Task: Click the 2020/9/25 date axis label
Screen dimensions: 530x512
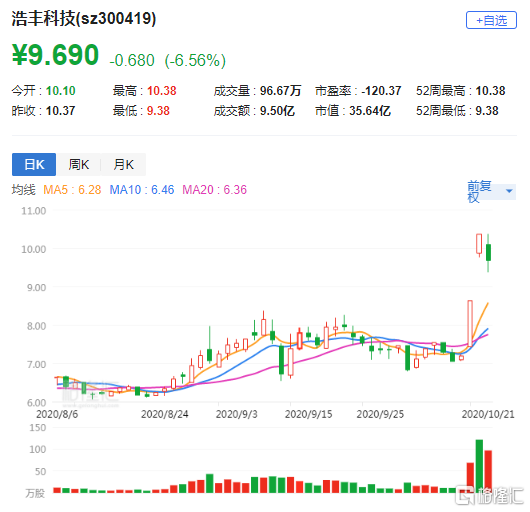Action: [380, 414]
